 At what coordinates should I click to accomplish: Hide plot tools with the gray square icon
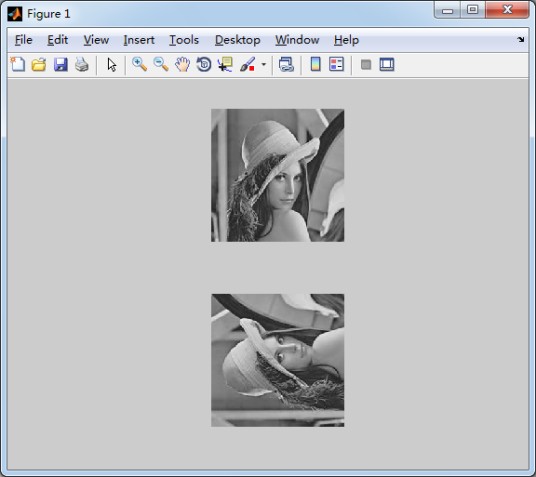click(x=366, y=64)
